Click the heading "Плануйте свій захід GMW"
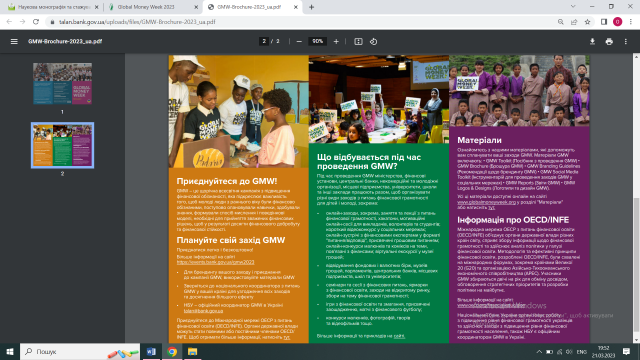 231,240
